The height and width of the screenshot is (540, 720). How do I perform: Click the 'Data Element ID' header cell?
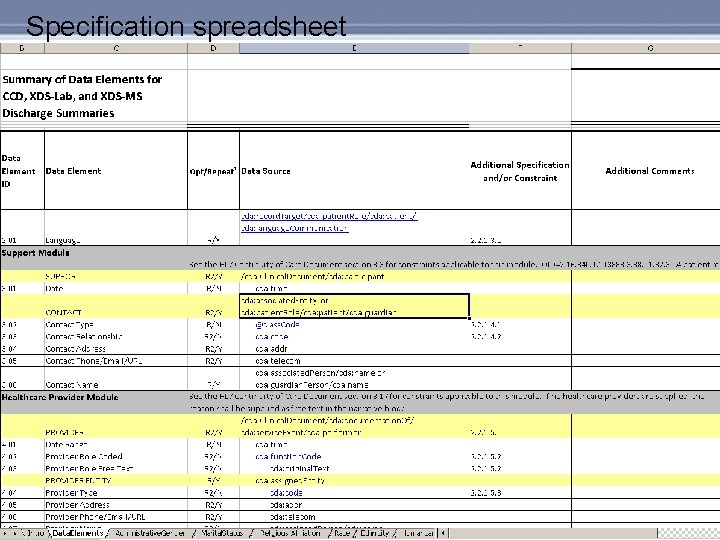(x=22, y=170)
